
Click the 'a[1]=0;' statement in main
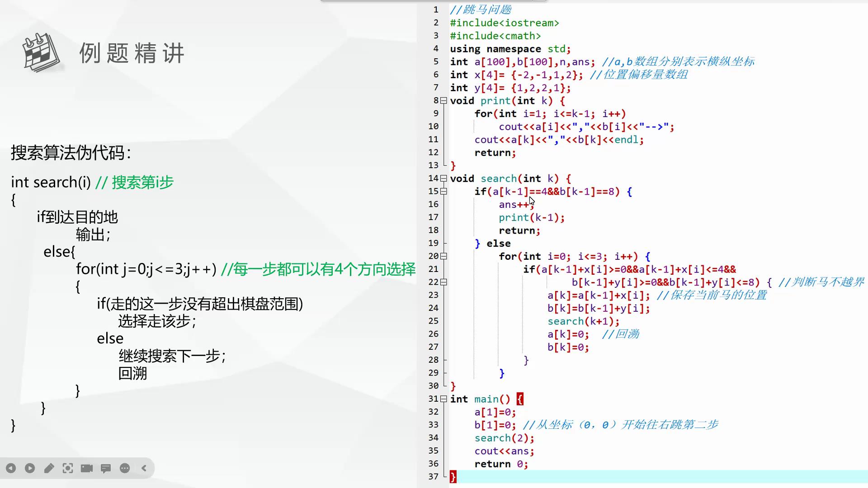click(495, 412)
